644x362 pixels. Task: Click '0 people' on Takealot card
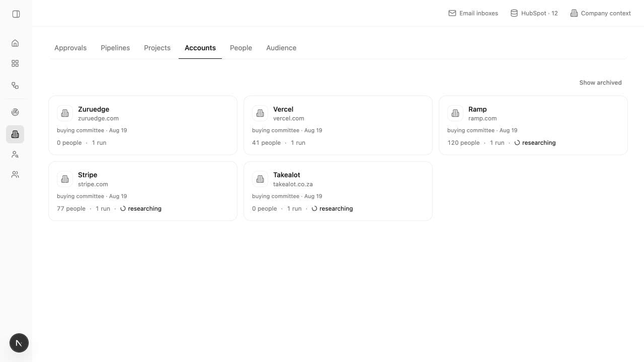[264, 209]
